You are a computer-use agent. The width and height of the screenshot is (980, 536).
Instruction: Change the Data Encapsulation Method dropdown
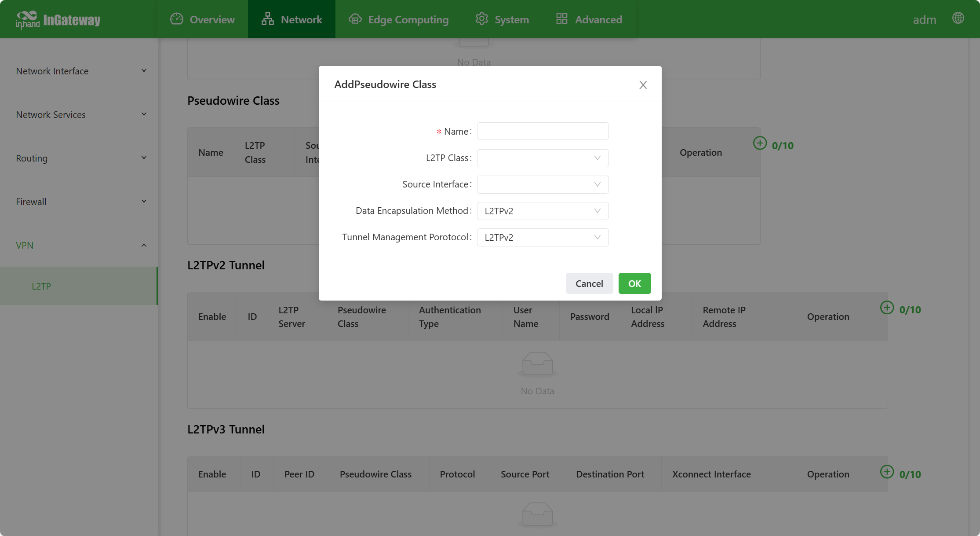543,211
